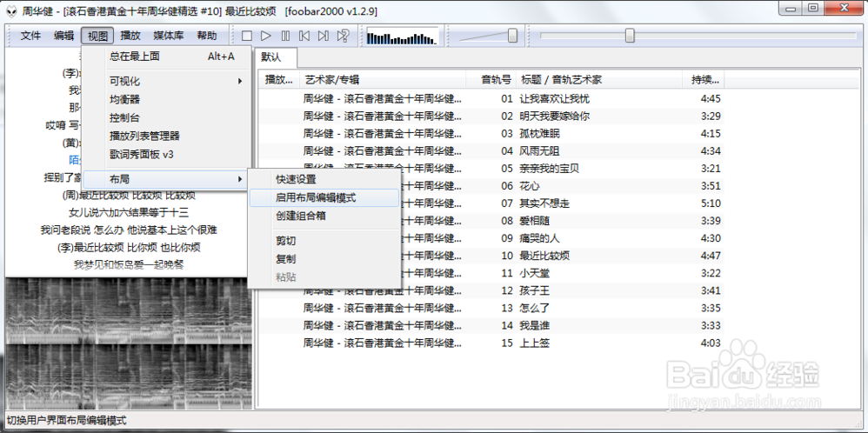This screenshot has height=433, width=868.
Task: Open 播放列表管理器
Action: click(166, 137)
